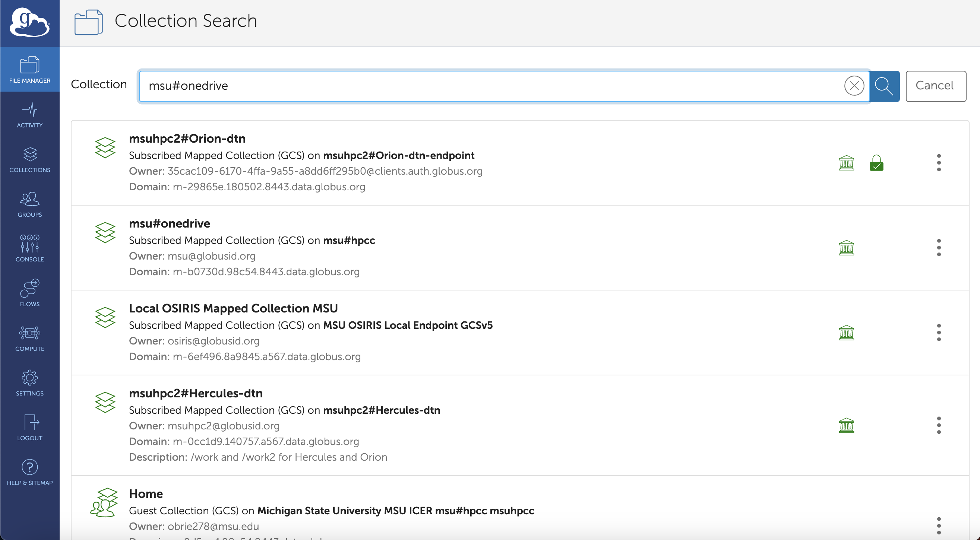This screenshot has height=540, width=980.
Task: Click the Globus cloud logo
Action: [30, 22]
